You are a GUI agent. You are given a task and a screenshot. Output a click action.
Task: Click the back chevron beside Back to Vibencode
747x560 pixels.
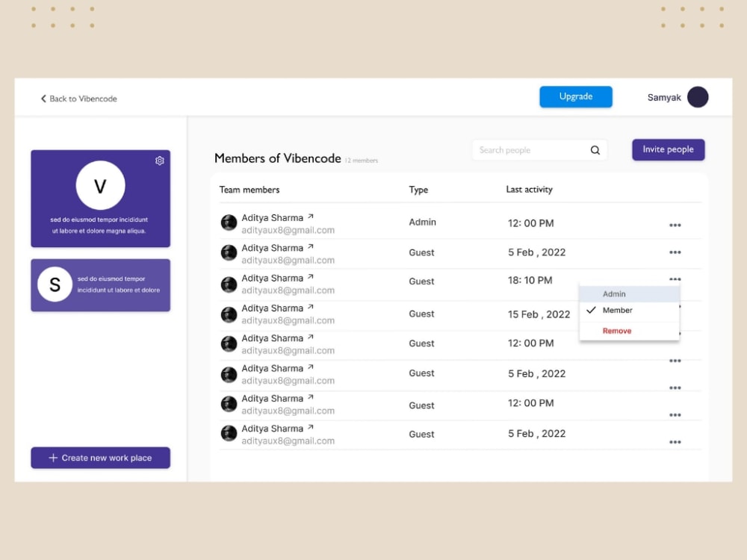[x=43, y=99]
